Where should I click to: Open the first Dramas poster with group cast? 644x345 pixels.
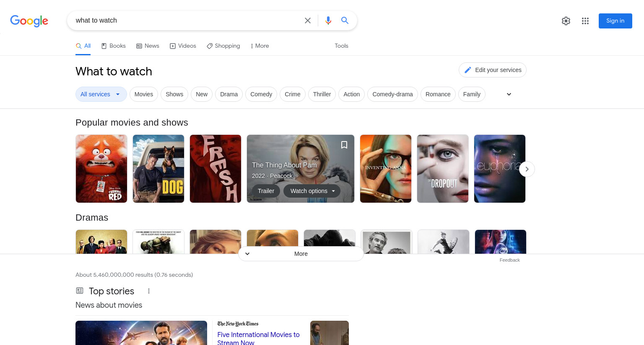101,242
